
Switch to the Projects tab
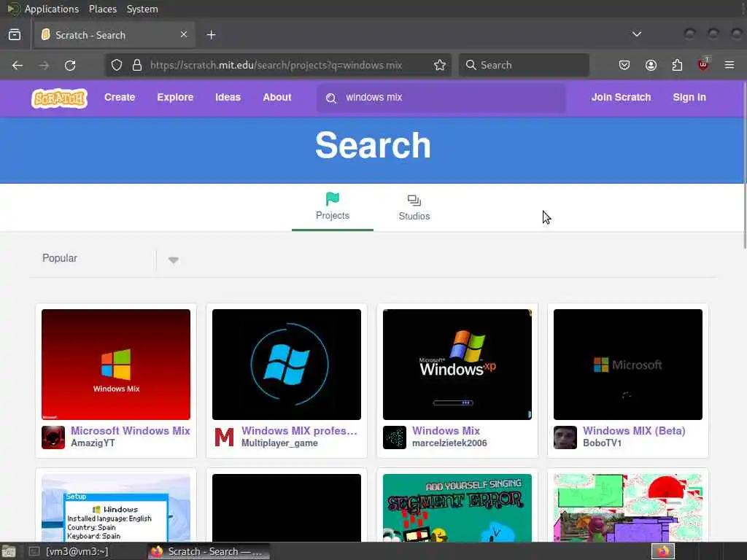pyautogui.click(x=333, y=208)
